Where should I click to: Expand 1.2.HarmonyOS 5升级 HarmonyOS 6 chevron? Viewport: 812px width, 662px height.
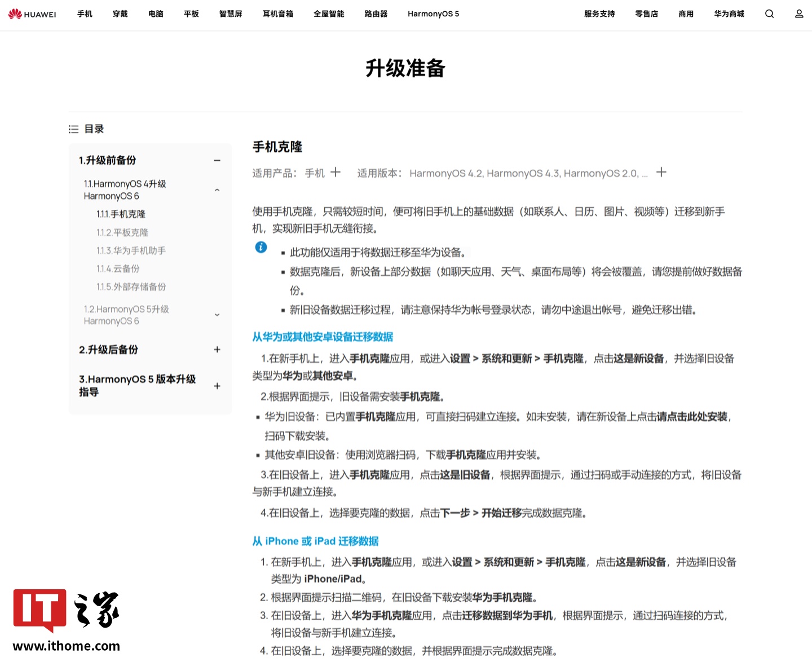[x=217, y=315]
